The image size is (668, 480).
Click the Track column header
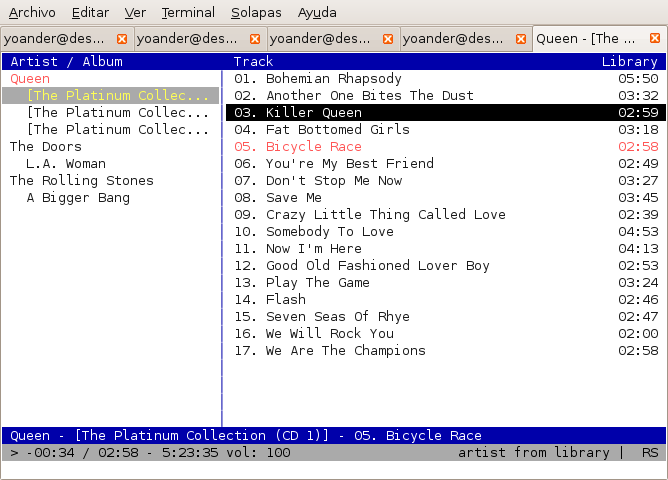pos(253,62)
